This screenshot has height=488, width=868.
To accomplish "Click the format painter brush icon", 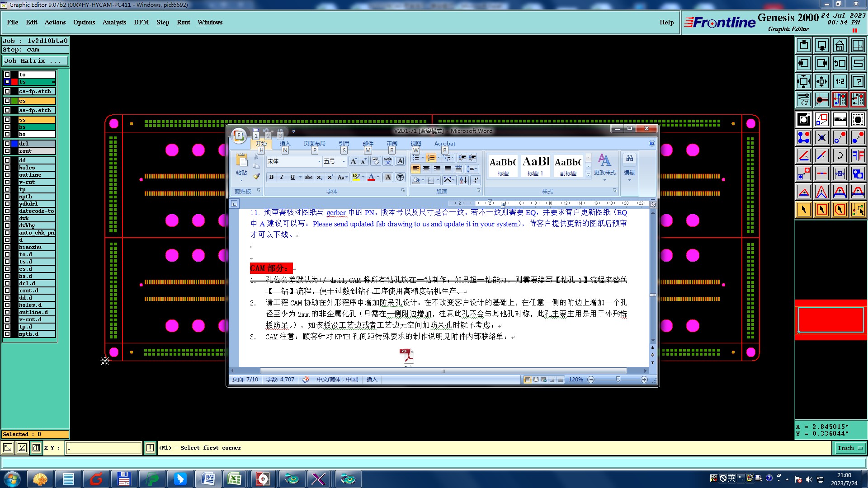I will pyautogui.click(x=256, y=177).
